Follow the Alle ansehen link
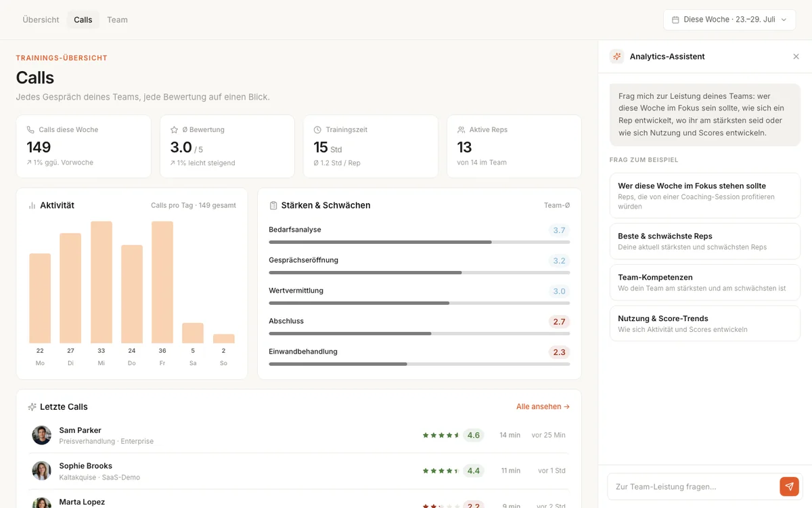This screenshot has height=508, width=812. 543,407
